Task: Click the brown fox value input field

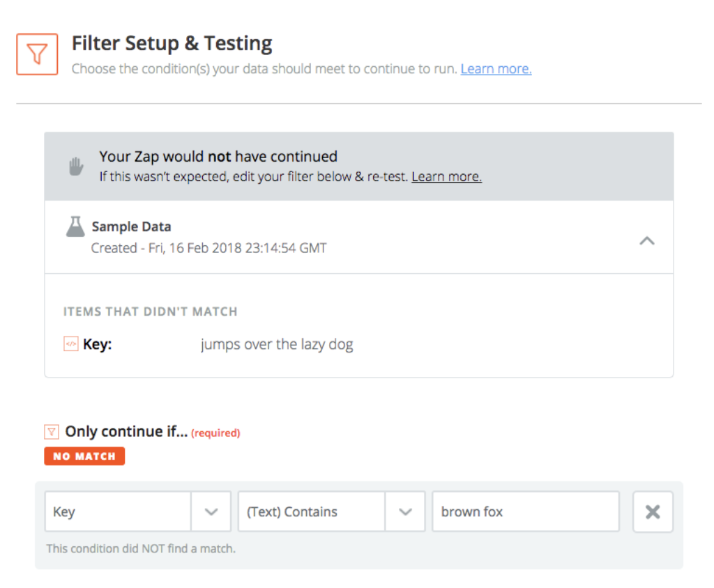Action: pos(526,511)
